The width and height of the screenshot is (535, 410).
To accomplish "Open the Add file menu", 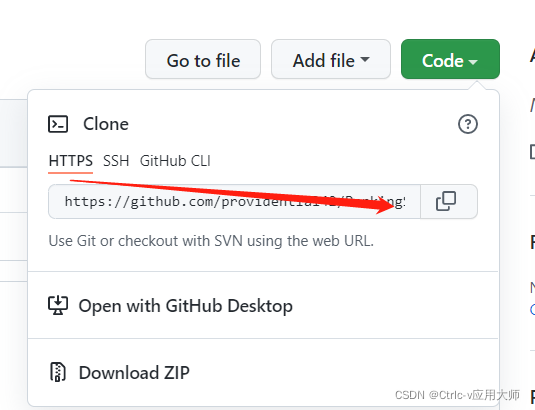I will point(331,59).
